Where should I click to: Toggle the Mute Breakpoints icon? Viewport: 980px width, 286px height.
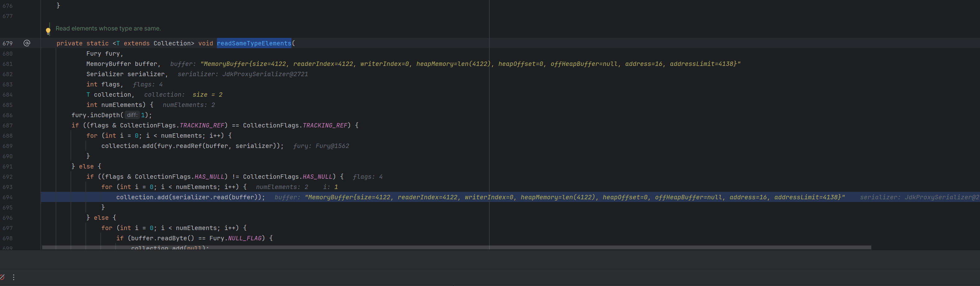2,277
